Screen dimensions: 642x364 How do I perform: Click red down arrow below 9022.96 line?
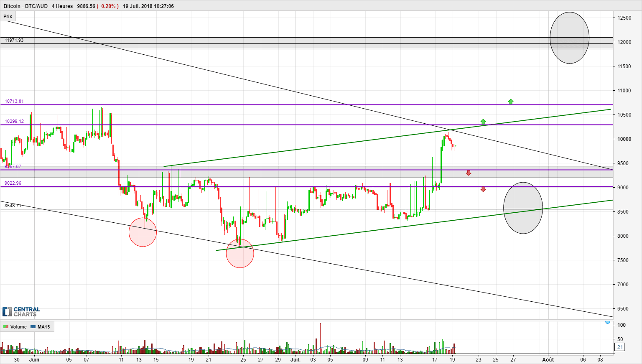tap(483, 189)
